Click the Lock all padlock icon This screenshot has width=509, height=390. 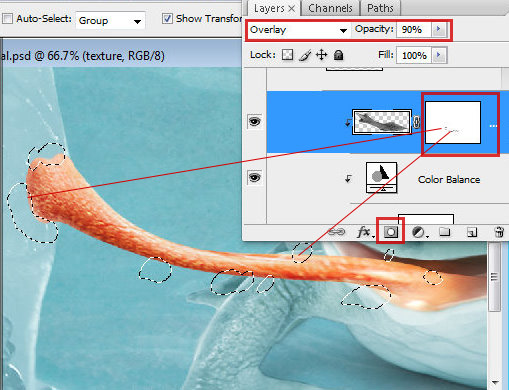click(x=338, y=55)
